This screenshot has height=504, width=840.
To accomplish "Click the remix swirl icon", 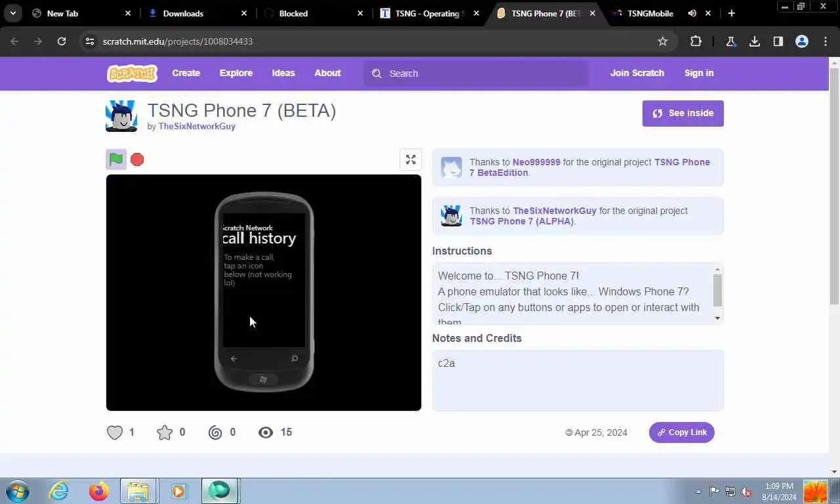I will [x=215, y=432].
